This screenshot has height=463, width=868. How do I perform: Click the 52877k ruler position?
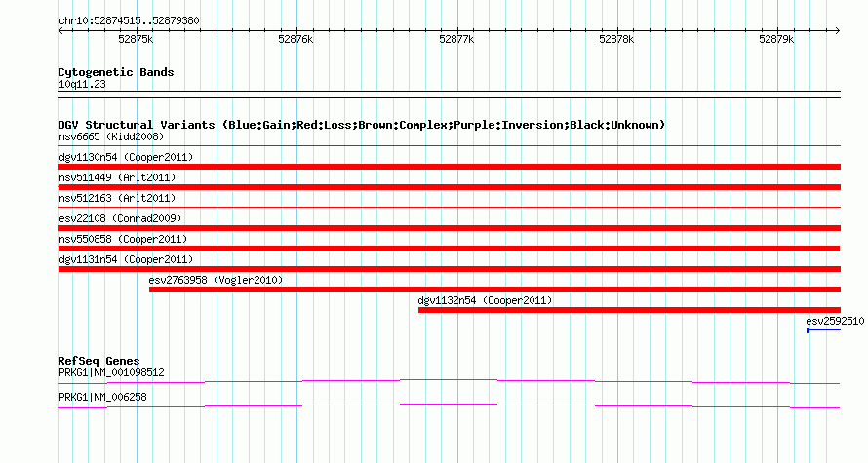[x=456, y=39]
